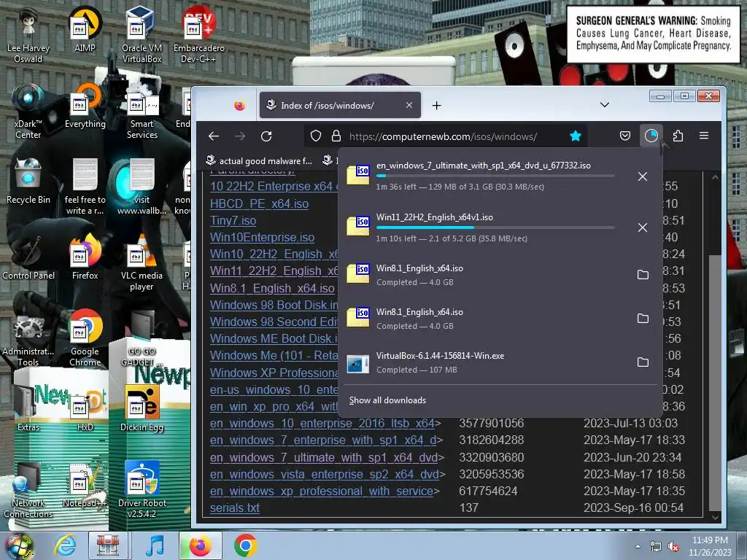Select the Lee Harvey Oswald desktop icon
Image resolution: width=747 pixels, height=560 pixels.
[x=28, y=34]
